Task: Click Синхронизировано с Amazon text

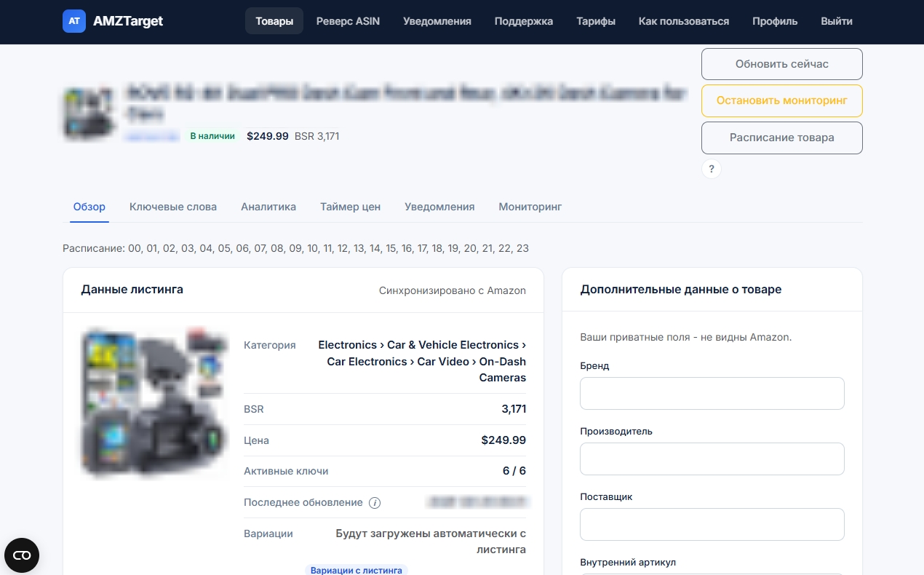Action: (453, 290)
